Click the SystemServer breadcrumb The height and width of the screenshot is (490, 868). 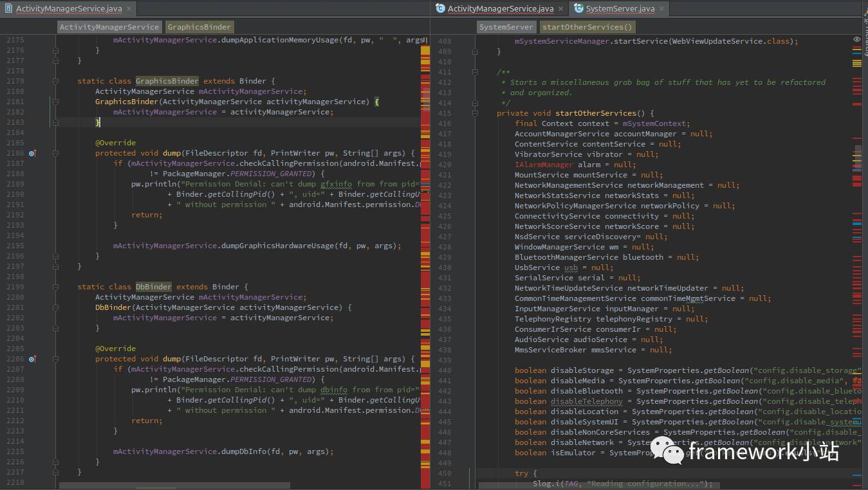click(x=506, y=27)
